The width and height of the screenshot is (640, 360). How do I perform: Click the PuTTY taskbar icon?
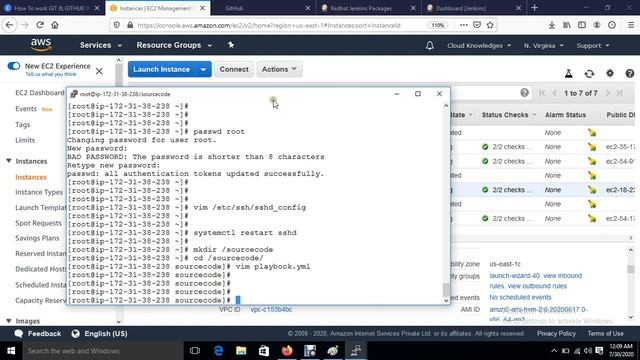pos(356,351)
